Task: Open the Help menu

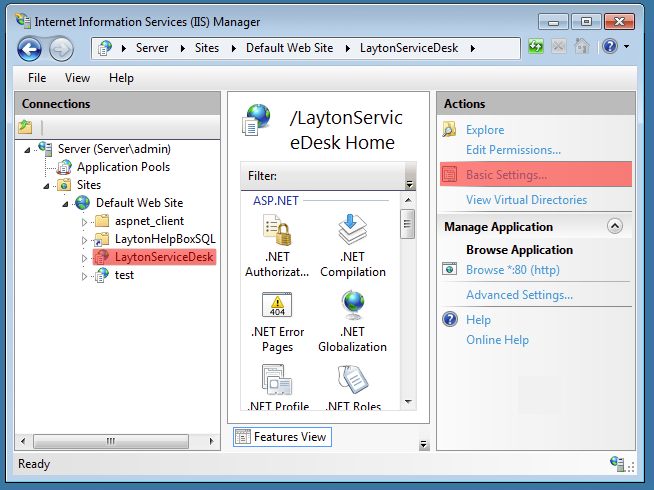Action: [121, 78]
